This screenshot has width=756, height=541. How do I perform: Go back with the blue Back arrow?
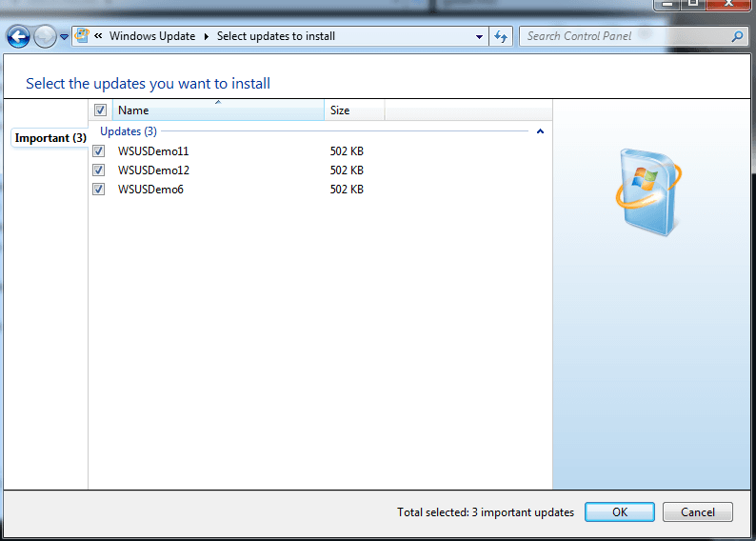click(x=18, y=36)
